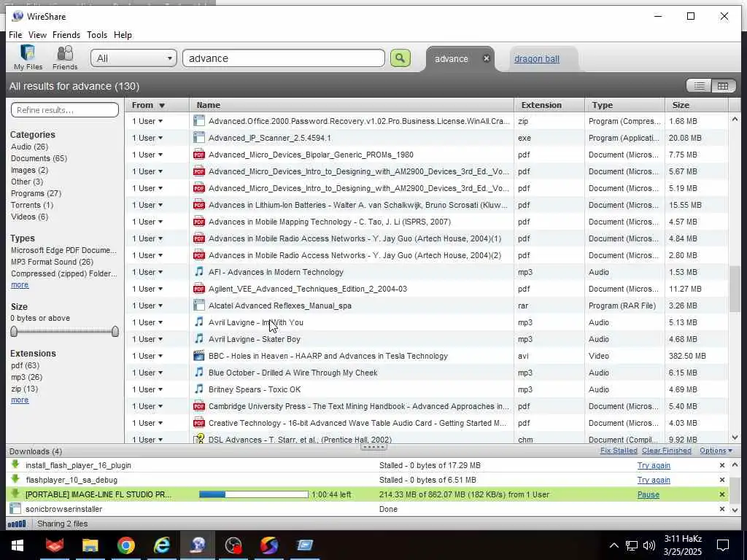This screenshot has height=560, width=747.
Task: Filter by mp3 (26) extension
Action: pyautogui.click(x=27, y=377)
